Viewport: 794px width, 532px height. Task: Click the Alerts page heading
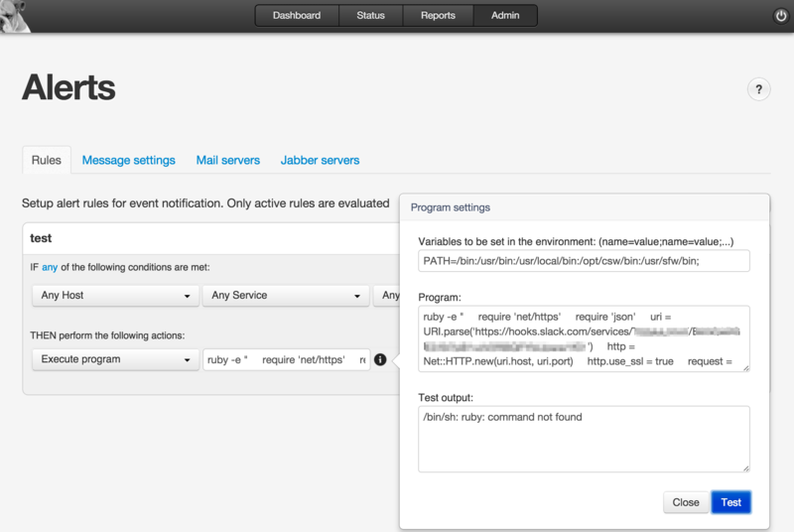68,87
